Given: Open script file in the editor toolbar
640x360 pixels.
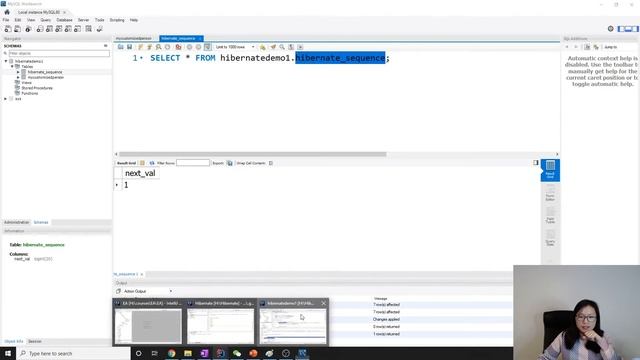Looking at the screenshot, I should pos(120,47).
